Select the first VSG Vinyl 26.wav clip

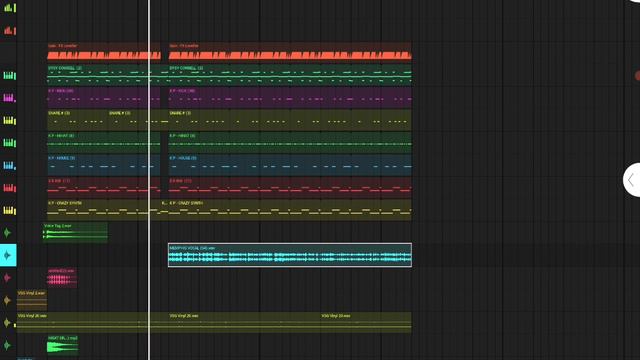(92, 323)
